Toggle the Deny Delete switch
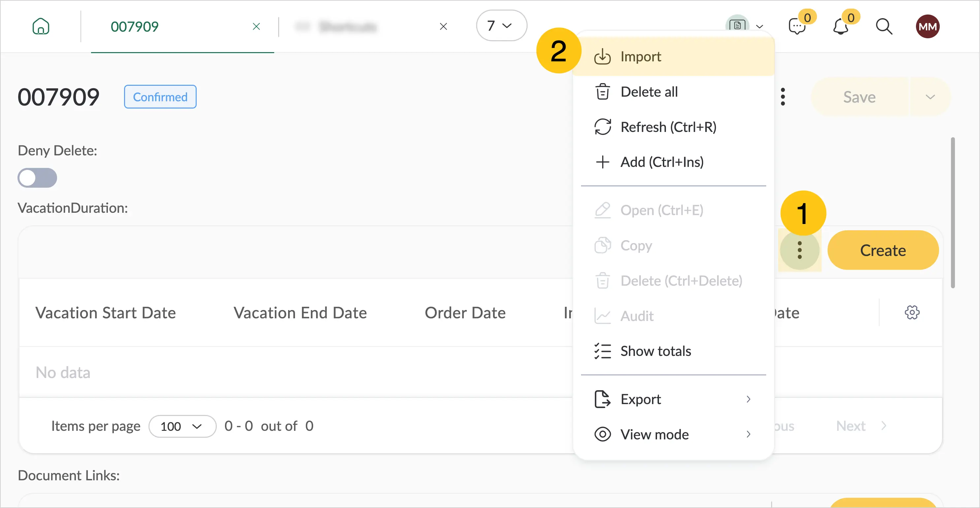 [x=37, y=177]
